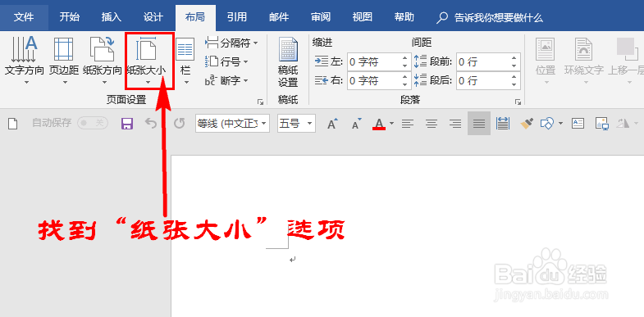Click the distributed alignment icon
This screenshot has height=317, width=644.
503,123
